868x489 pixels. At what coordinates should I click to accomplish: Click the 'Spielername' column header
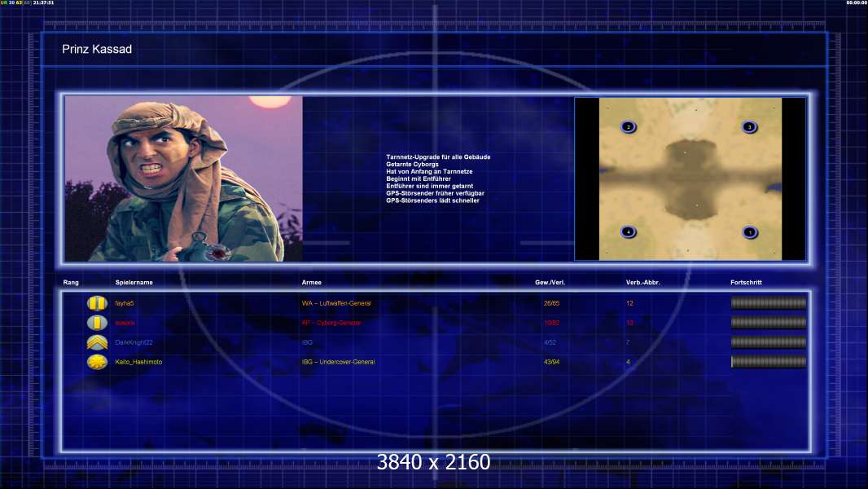click(134, 283)
